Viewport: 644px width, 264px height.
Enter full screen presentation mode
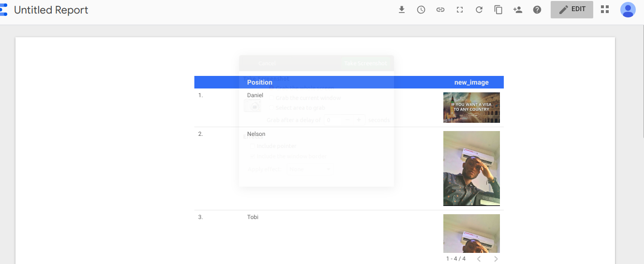[460, 10]
